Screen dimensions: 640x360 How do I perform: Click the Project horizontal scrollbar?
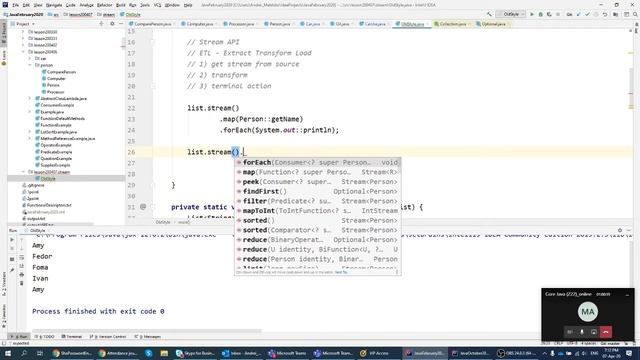[x=51, y=224]
